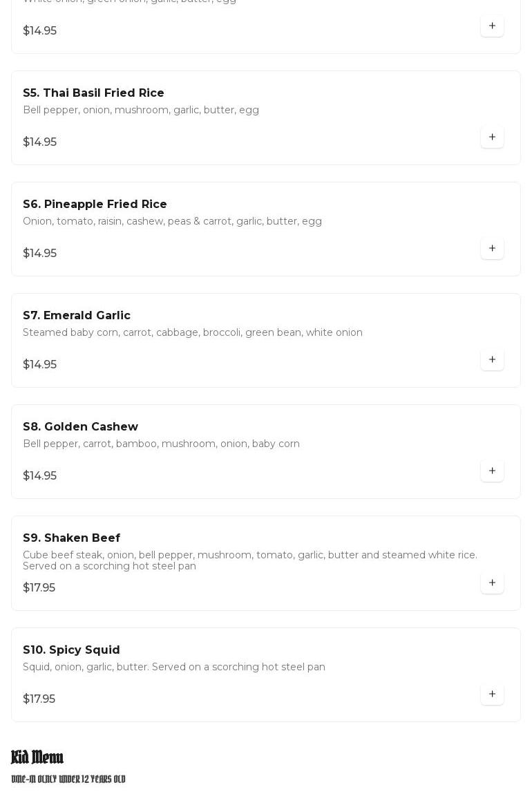
Task: Add S6 Pineapple Fried Rice using plus icon
Action: point(492,248)
